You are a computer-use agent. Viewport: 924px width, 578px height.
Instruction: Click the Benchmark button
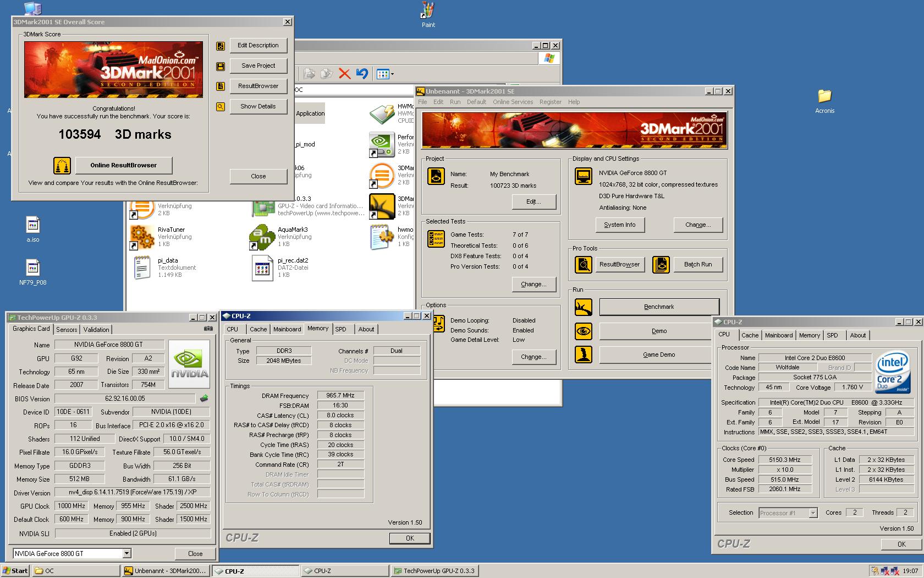click(659, 307)
